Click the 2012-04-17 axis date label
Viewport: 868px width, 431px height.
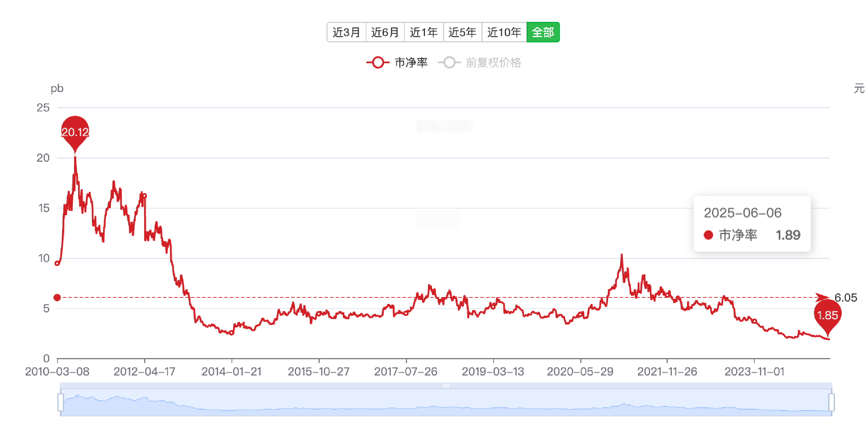pos(145,372)
